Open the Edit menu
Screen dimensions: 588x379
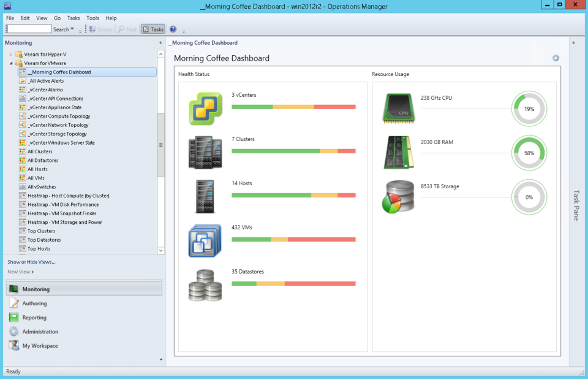[25, 18]
